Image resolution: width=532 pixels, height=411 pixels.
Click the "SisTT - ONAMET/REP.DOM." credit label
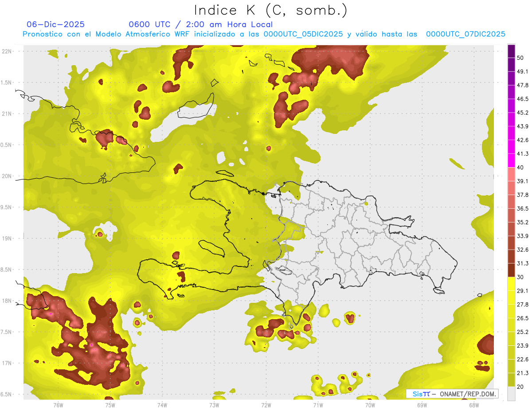[452, 394]
